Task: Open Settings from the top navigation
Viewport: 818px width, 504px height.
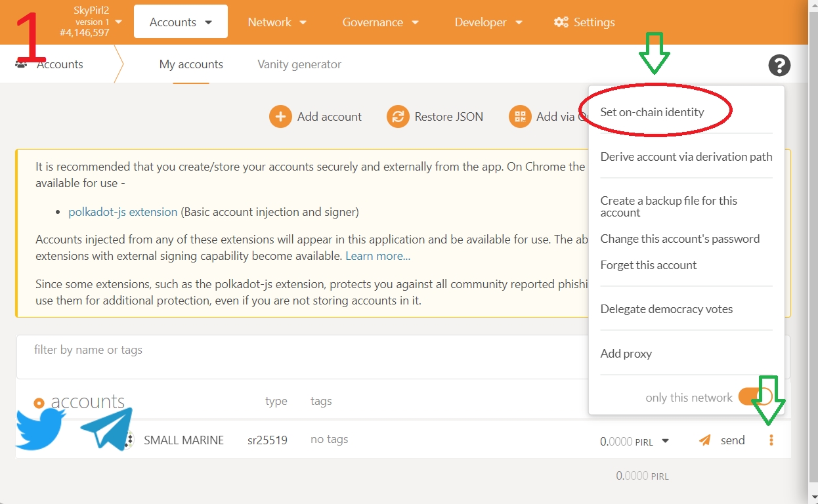Action: coord(584,22)
